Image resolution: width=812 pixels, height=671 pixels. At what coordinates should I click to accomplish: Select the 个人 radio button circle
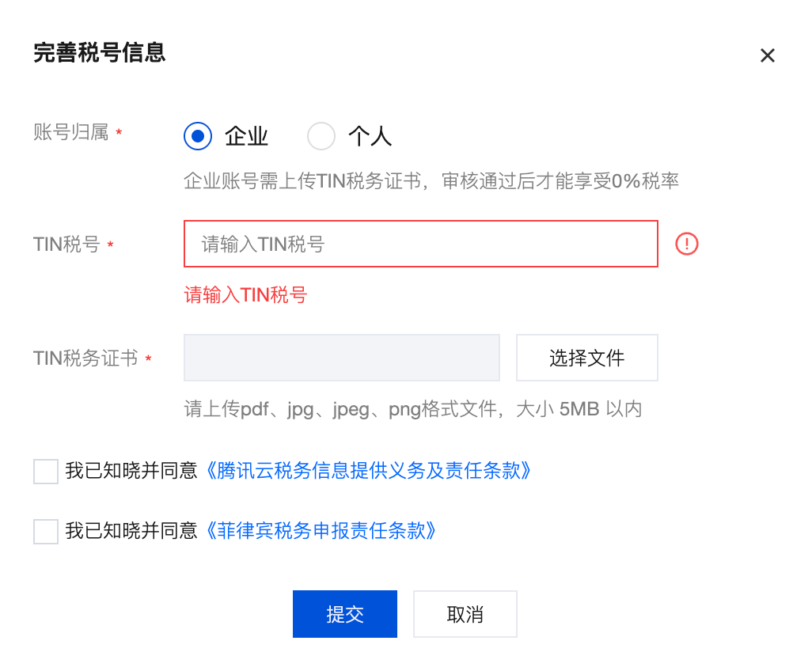pos(321,136)
